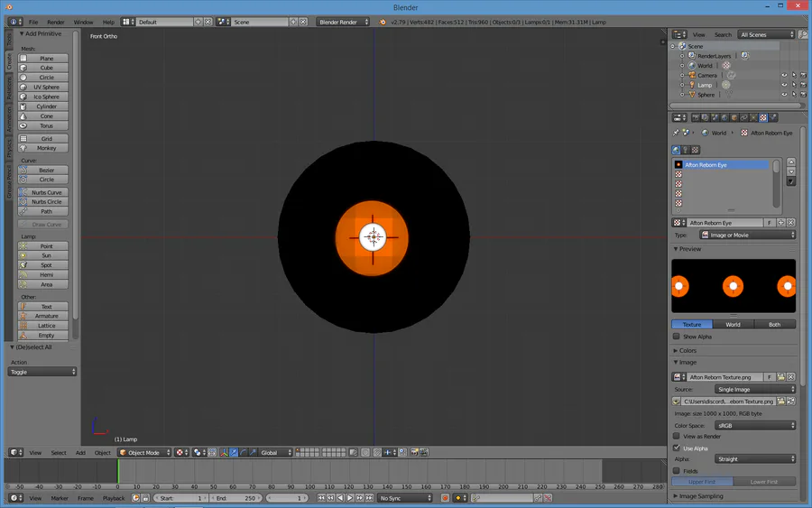Open the File menu
This screenshot has height=508, width=812.
pos(33,23)
